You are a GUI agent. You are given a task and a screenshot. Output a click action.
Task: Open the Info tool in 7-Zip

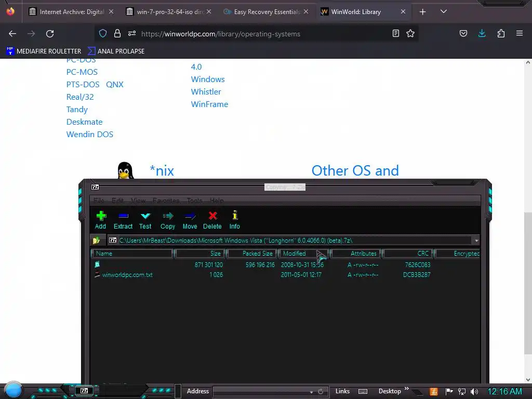pos(234,220)
